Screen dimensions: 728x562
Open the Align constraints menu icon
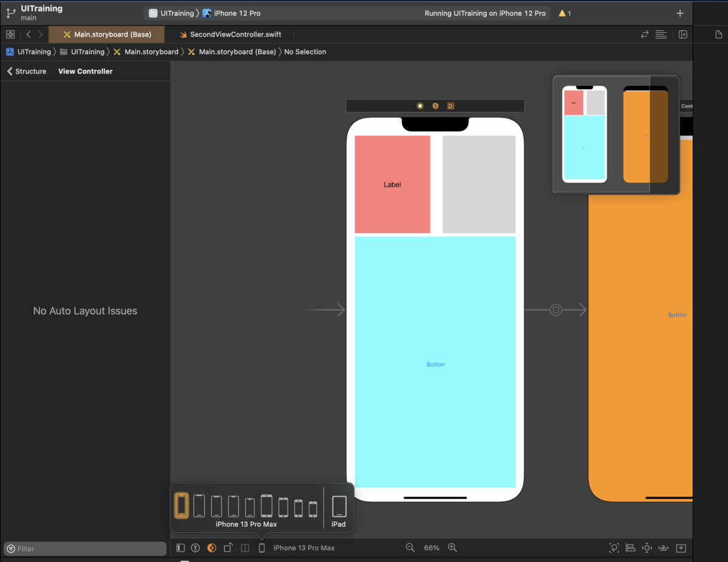(x=630, y=547)
